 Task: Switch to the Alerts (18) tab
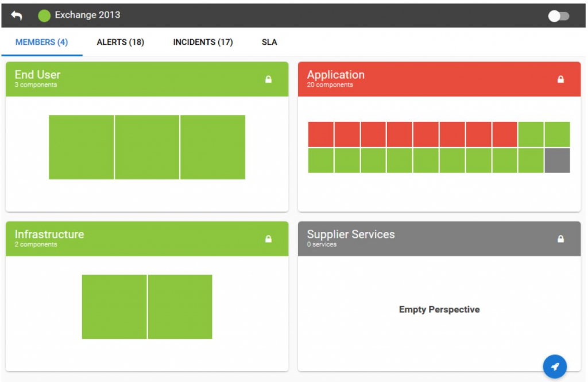[x=121, y=42]
